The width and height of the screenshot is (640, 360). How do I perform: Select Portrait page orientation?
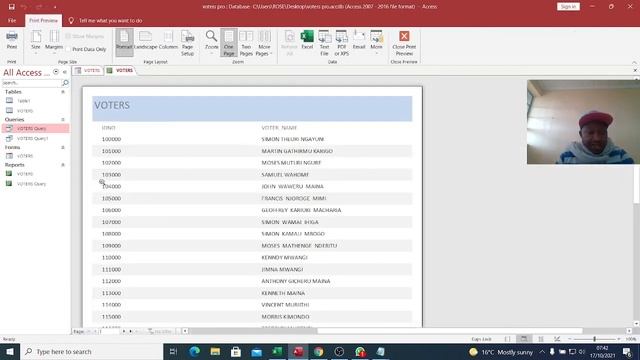click(124, 42)
